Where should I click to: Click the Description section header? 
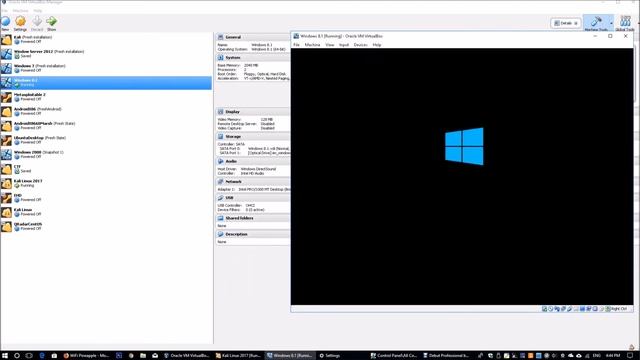point(253,234)
